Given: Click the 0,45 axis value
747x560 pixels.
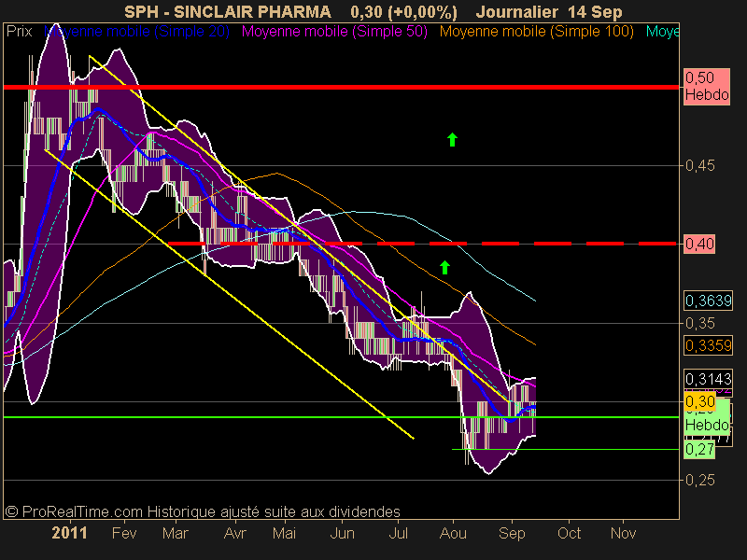Looking at the screenshot, I should (699, 166).
